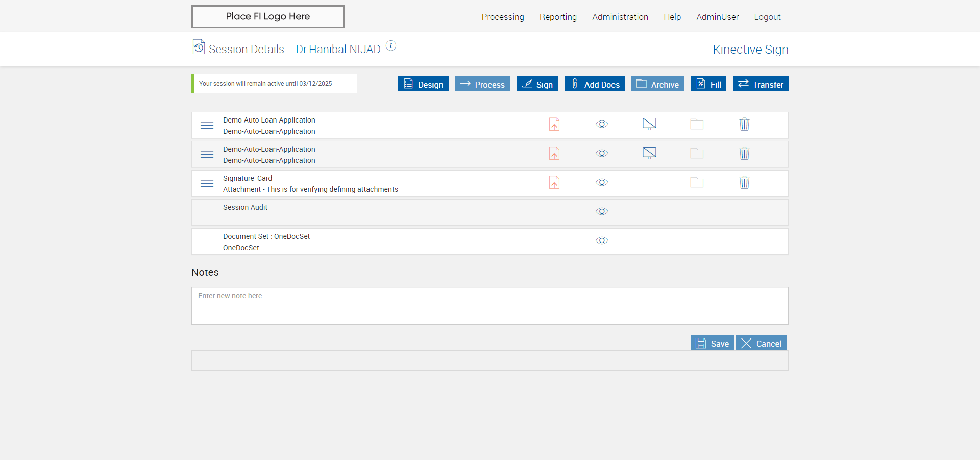
Task: Delete the second Demo-Auto-Loan-Application with trash icon
Action: [x=745, y=153]
